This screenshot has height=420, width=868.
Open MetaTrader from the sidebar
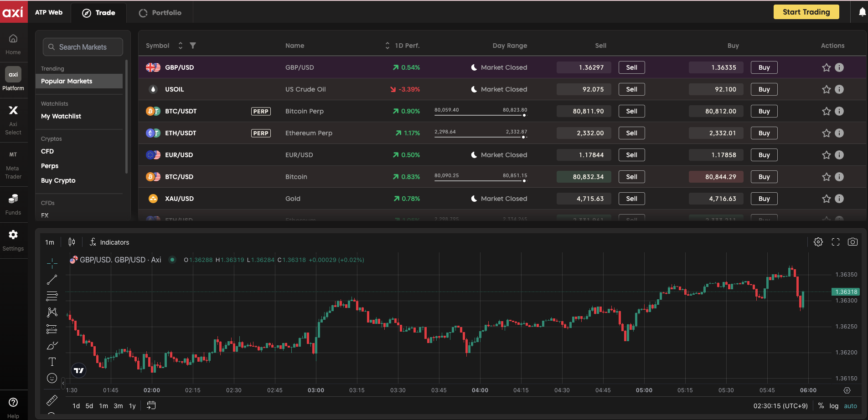13,165
